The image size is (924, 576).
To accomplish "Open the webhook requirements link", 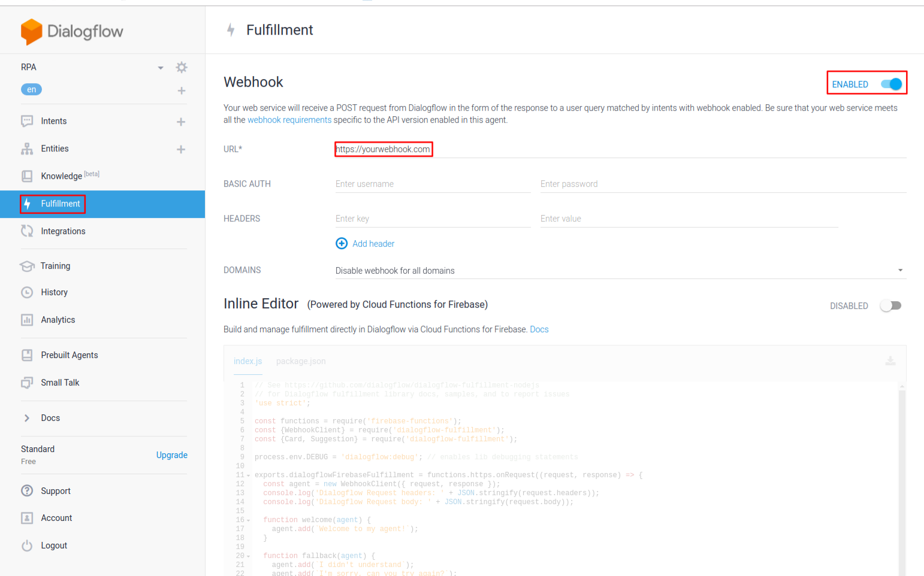I will tap(289, 120).
